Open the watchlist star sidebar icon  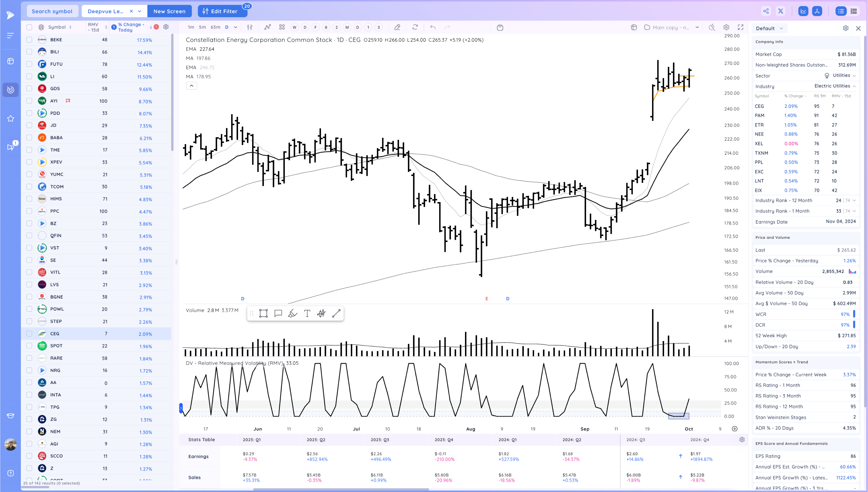[x=10, y=119]
